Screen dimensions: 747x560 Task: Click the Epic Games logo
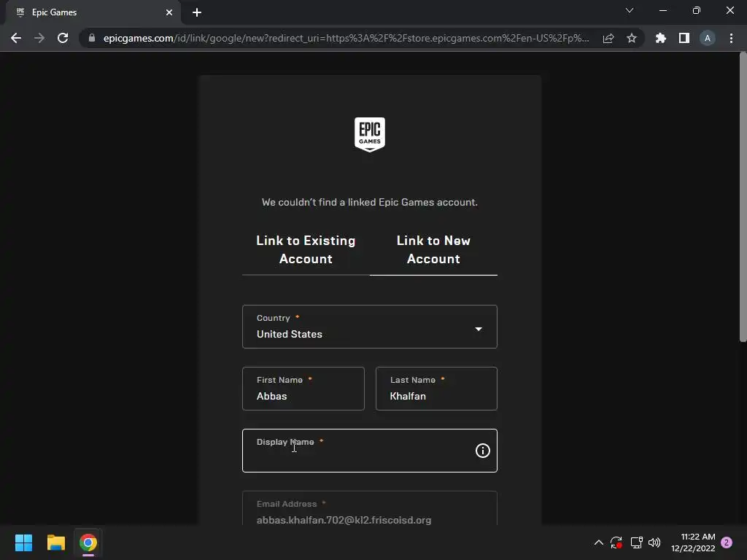click(x=369, y=135)
